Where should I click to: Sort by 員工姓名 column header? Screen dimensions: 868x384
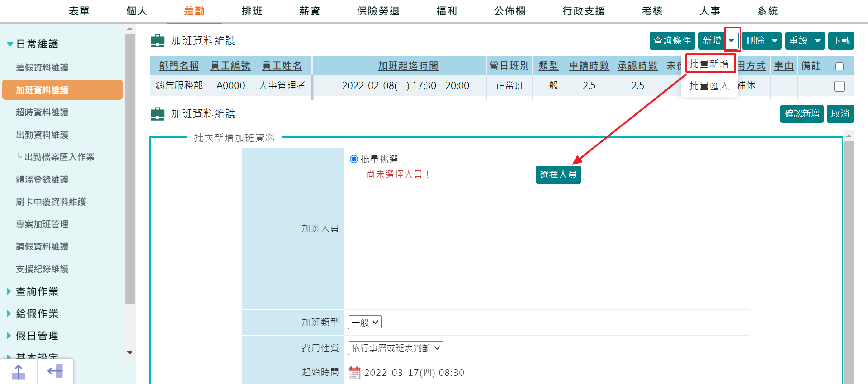point(282,66)
